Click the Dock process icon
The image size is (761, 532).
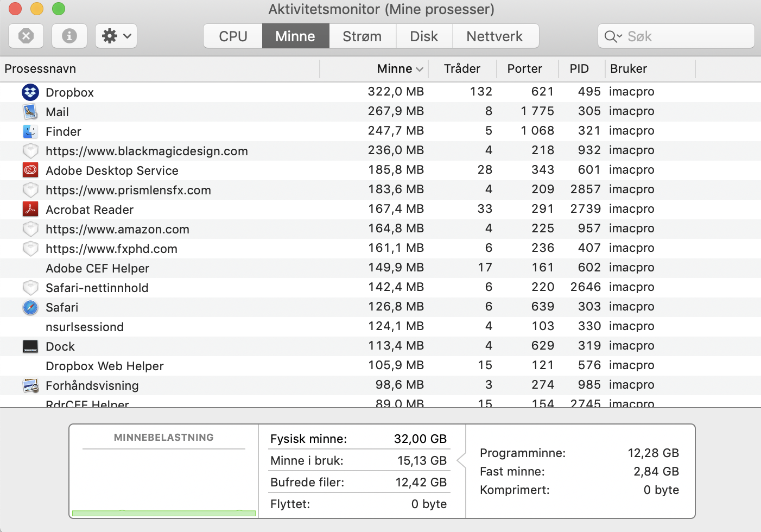point(30,346)
